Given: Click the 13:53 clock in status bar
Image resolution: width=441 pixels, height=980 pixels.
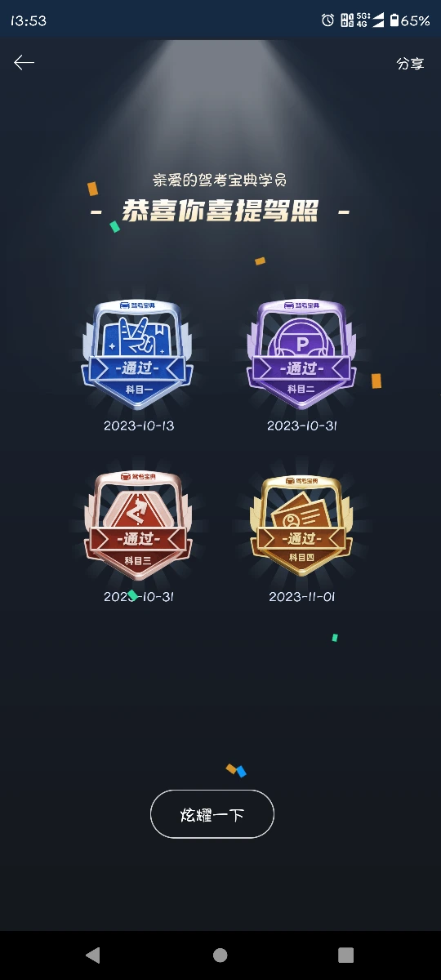Looking at the screenshot, I should (29, 21).
